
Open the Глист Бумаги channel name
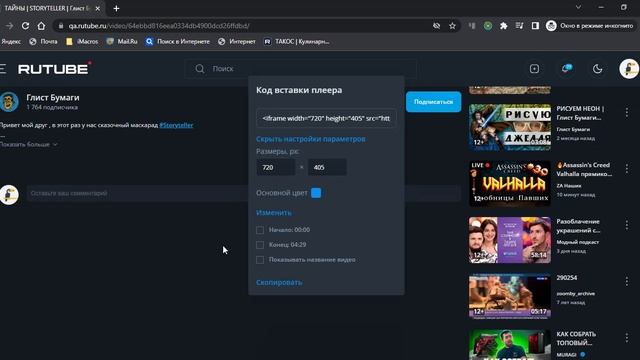53,98
